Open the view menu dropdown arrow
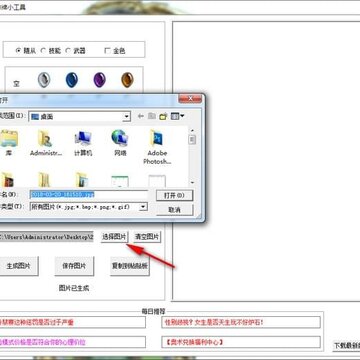The width and height of the screenshot is (360, 360). [182, 116]
